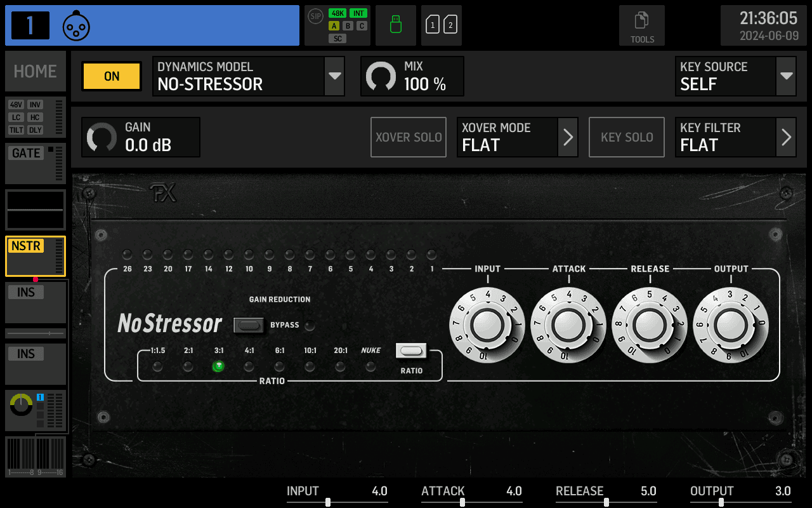Image resolution: width=812 pixels, height=508 pixels.
Task: Select channel 1 header
Action: pos(152,25)
